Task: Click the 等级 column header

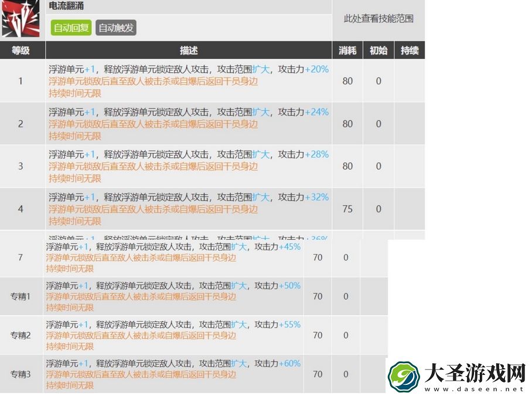Action: 21,50
